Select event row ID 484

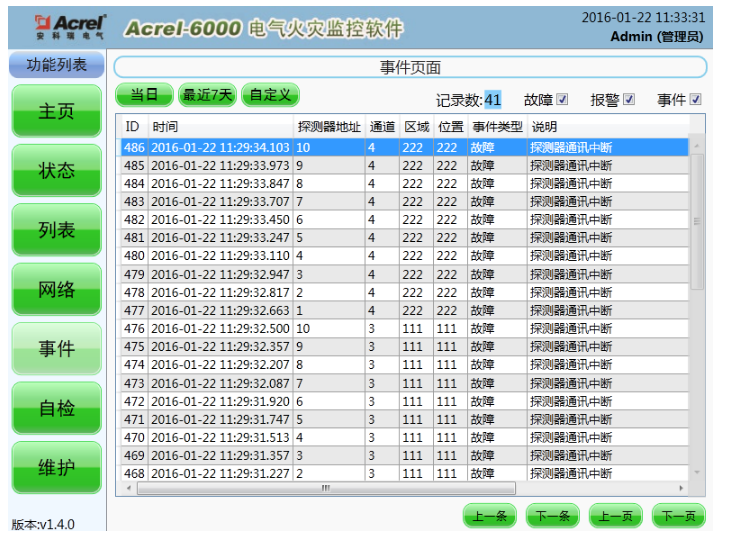(404, 184)
